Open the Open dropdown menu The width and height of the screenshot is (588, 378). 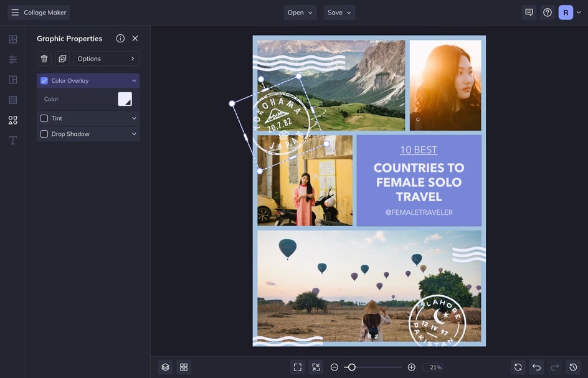300,12
